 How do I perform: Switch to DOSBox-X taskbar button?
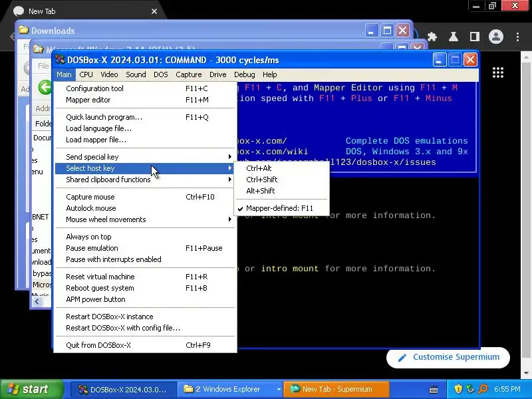click(124, 389)
